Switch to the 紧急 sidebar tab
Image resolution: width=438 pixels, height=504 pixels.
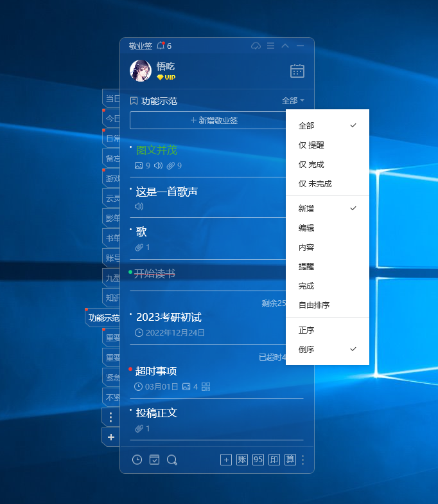coord(112,378)
